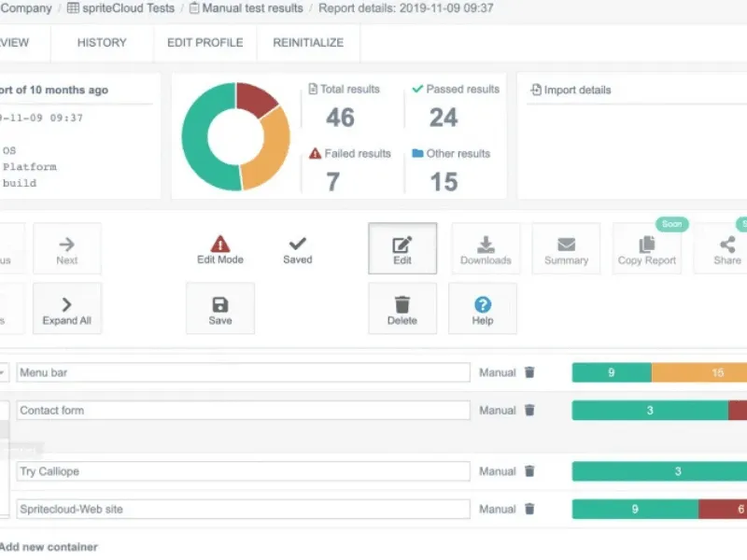Image resolution: width=747 pixels, height=560 pixels.
Task: Go to Manual test results breadcrumb
Action: 247,8
